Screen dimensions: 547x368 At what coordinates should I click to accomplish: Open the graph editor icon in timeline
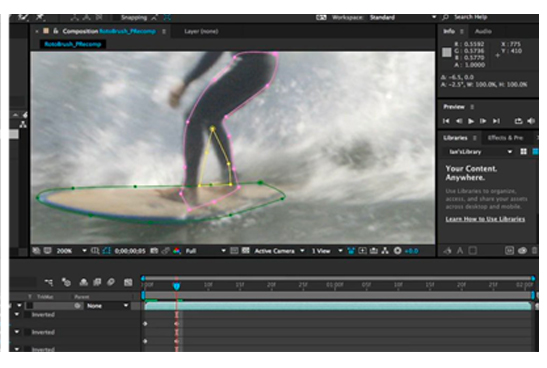pos(128,282)
